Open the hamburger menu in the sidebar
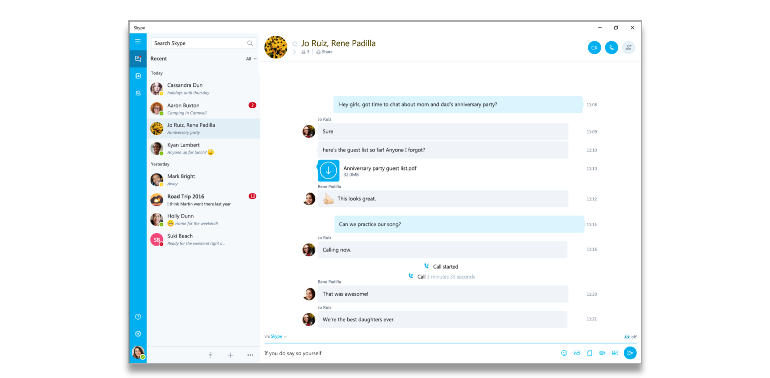This screenshot has width=770, height=378. pyautogui.click(x=138, y=41)
